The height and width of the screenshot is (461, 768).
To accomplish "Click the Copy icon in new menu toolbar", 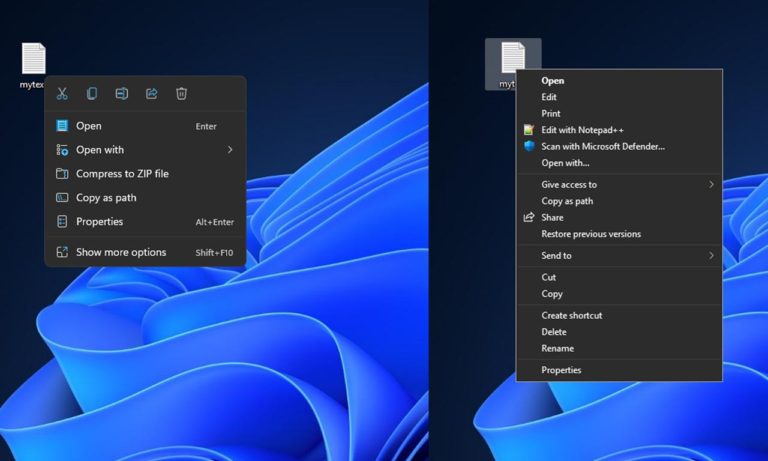I will [x=92, y=94].
